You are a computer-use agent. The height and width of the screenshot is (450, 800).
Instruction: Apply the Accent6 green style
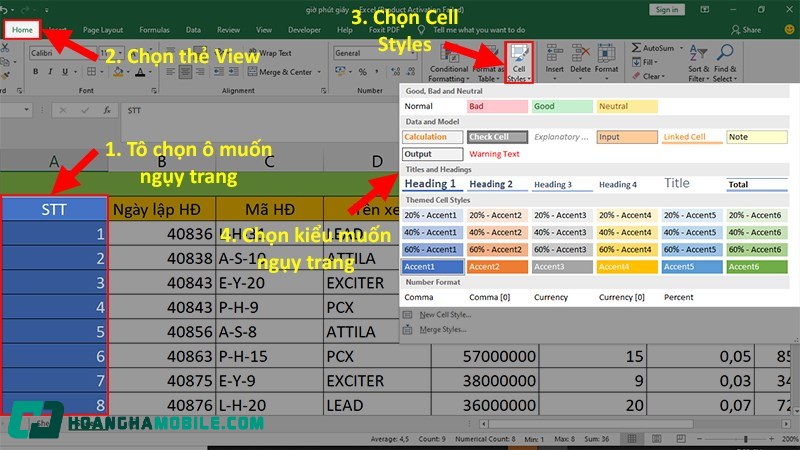coord(757,266)
